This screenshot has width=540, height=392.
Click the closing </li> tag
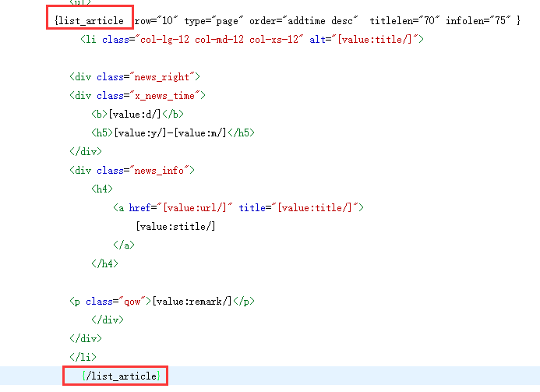(83, 357)
